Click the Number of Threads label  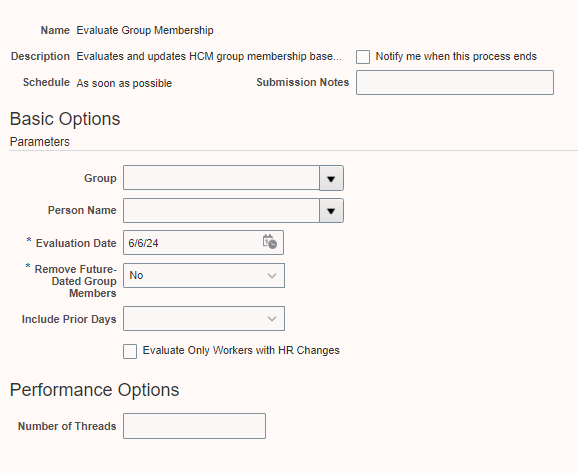coord(67,426)
